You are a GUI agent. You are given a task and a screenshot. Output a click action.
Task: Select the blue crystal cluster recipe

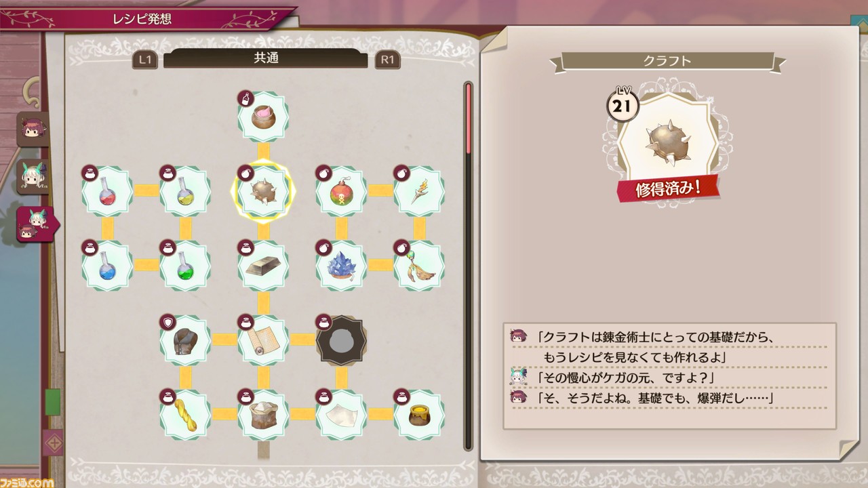342,265
